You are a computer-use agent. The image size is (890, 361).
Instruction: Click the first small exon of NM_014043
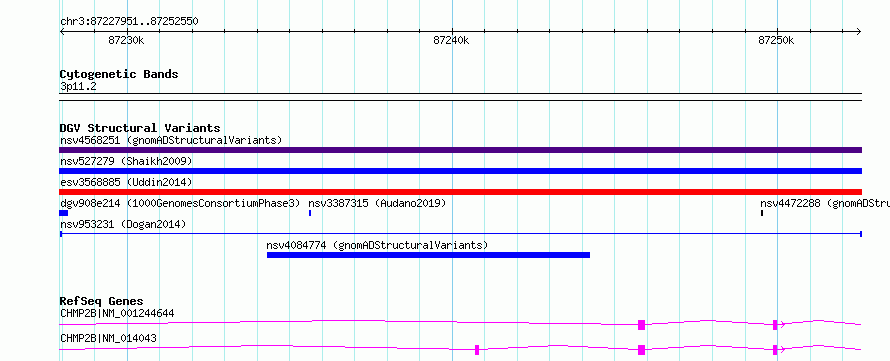[477, 350]
